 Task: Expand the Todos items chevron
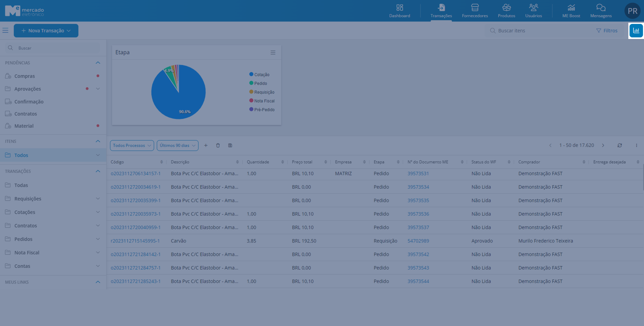pos(98,155)
